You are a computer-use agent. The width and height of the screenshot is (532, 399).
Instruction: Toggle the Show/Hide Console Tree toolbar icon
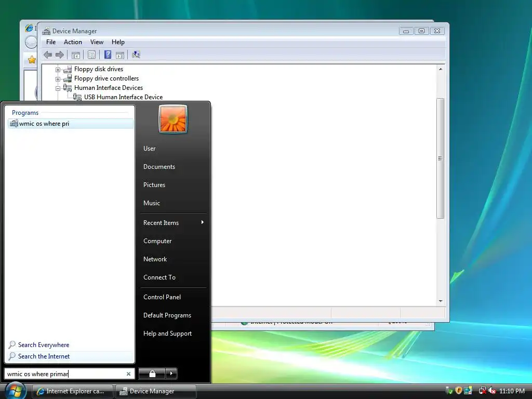[76, 55]
